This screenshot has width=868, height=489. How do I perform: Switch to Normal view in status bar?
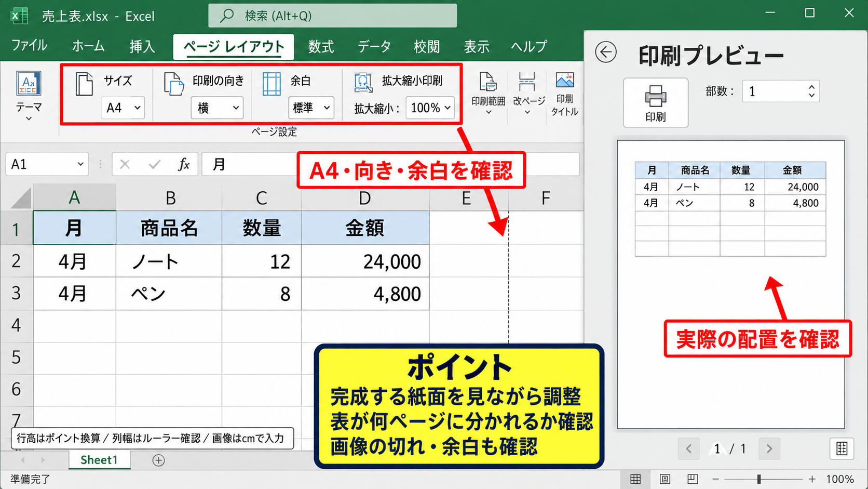635,479
